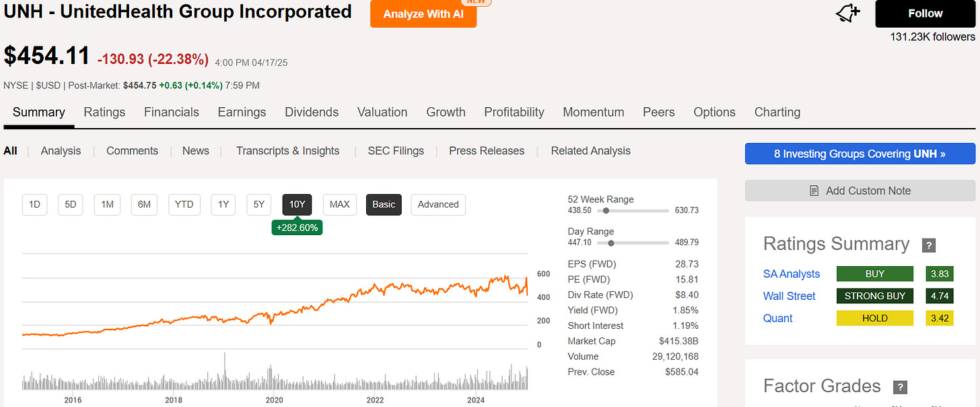980x407 pixels.
Task: Open Wall Street rating link
Action: coord(789,296)
